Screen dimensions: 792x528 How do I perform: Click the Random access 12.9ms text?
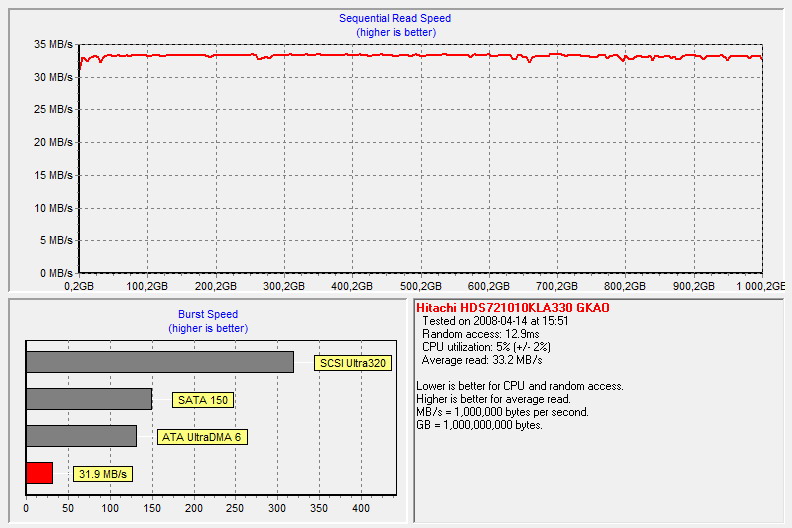pyautogui.click(x=480, y=334)
